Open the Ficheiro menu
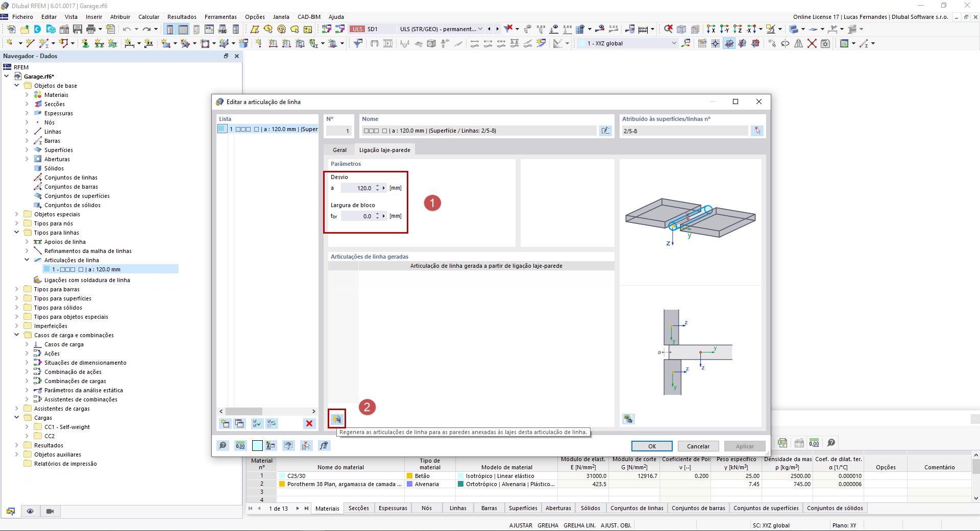The image size is (980, 531). (x=22, y=17)
